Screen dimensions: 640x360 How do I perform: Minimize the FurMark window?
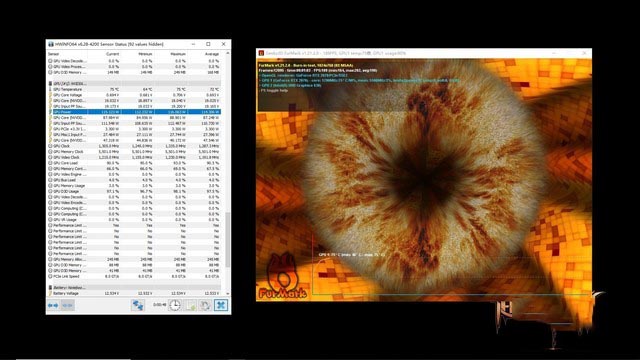pyautogui.click(x=554, y=53)
